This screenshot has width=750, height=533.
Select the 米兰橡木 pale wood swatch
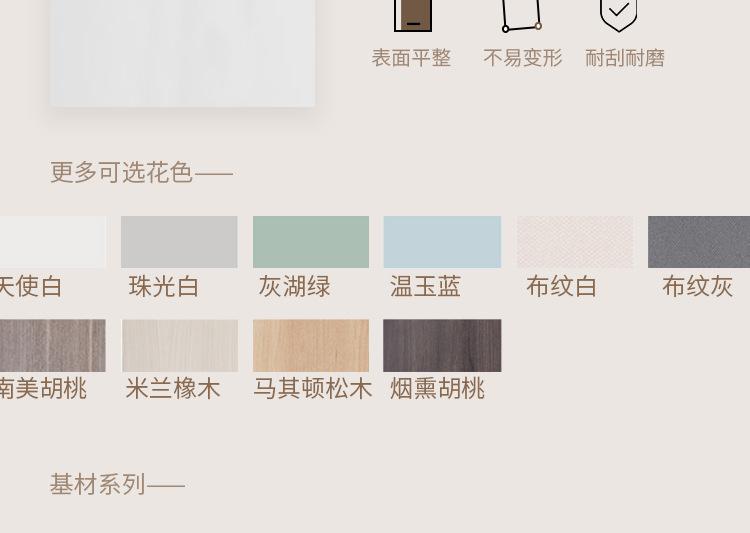pos(180,345)
